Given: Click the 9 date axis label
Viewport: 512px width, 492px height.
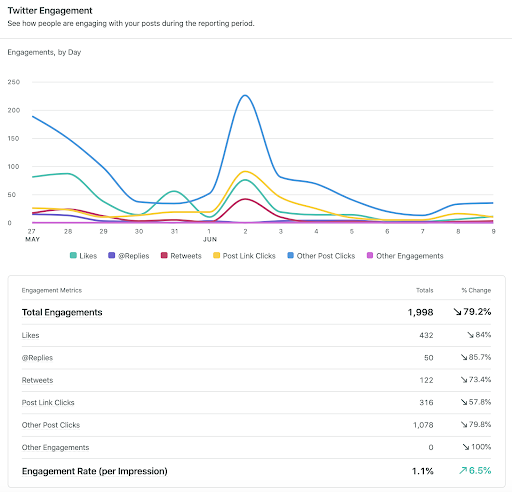Looking at the screenshot, I should point(493,231).
